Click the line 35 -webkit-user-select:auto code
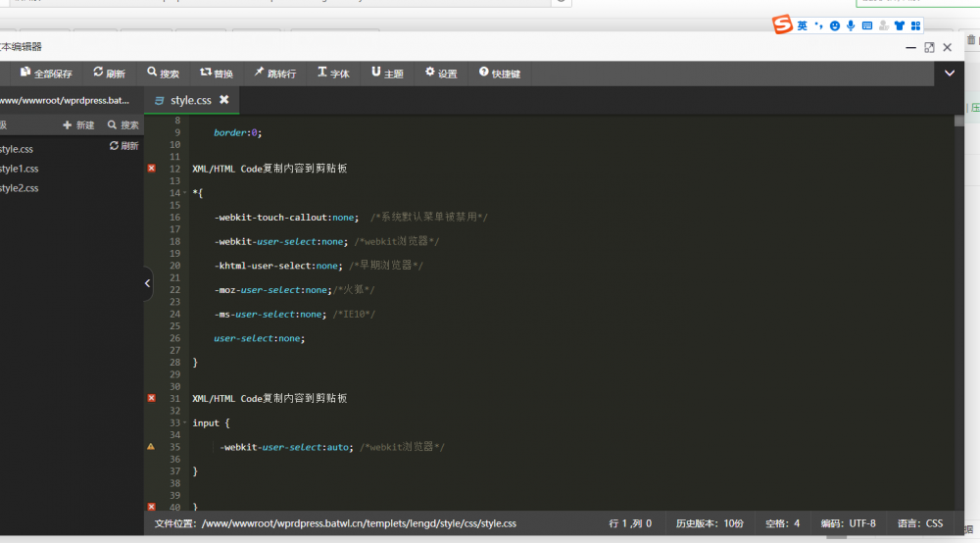The width and height of the screenshot is (980, 543). [x=286, y=447]
